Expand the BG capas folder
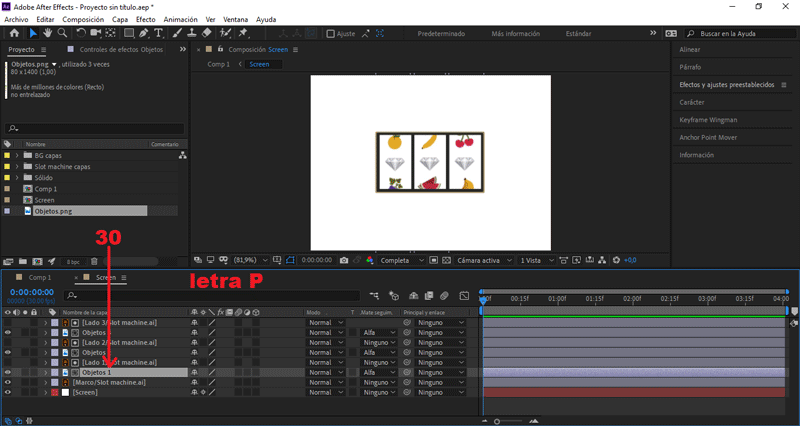Image resolution: width=800 pixels, height=426 pixels. coord(17,156)
